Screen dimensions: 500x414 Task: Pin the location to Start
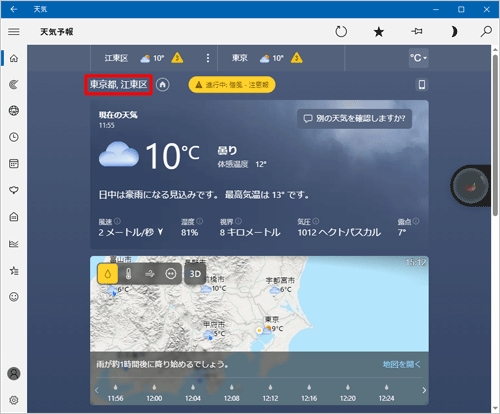pyautogui.click(x=417, y=31)
